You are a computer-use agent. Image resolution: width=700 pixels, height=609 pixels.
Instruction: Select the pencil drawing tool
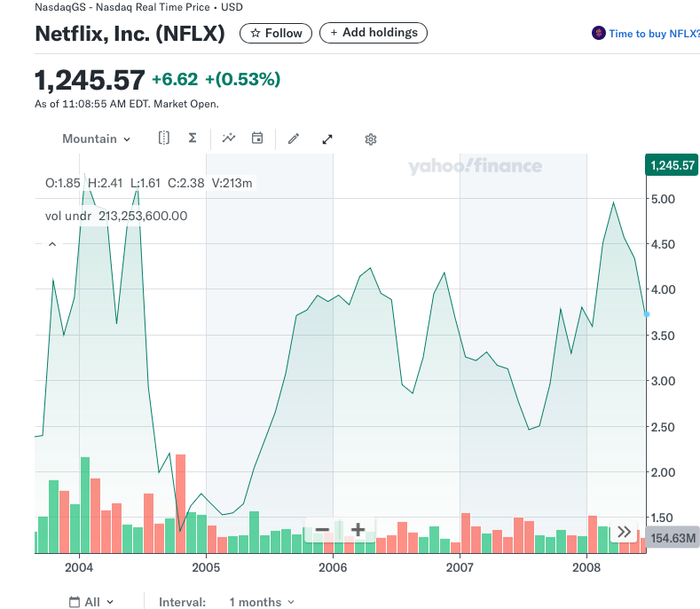click(294, 138)
